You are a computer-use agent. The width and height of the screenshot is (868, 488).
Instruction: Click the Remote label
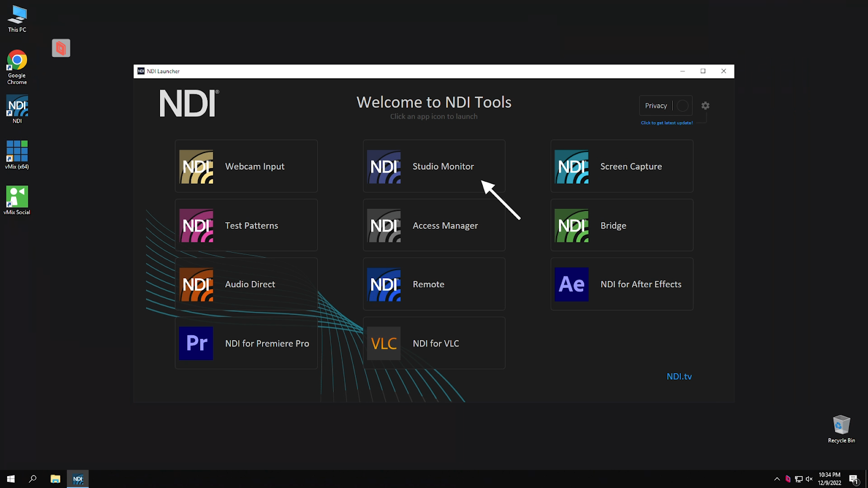tap(429, 284)
